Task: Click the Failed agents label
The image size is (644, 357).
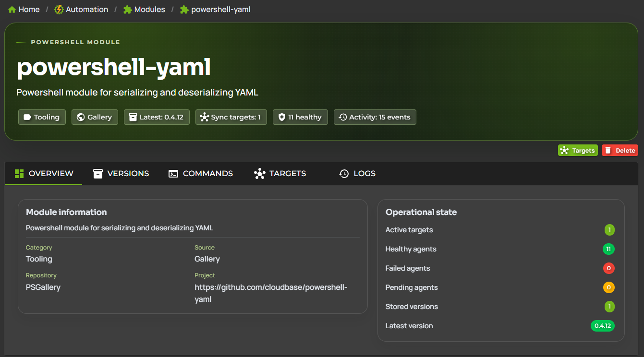Action: [x=408, y=268]
